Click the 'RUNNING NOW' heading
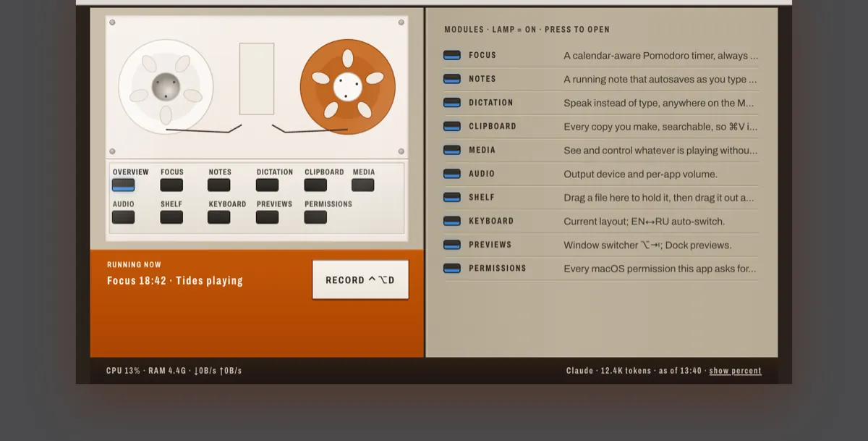 tap(135, 265)
